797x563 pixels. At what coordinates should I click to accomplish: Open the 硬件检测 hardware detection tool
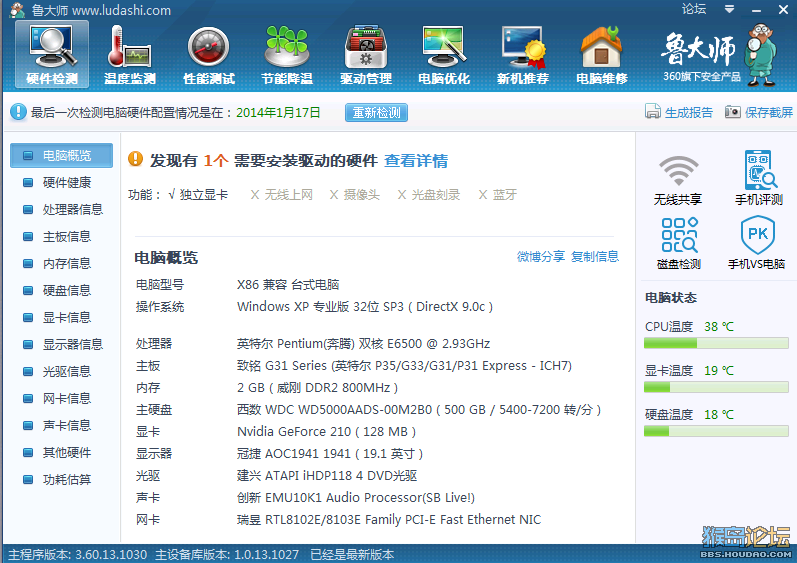52,54
